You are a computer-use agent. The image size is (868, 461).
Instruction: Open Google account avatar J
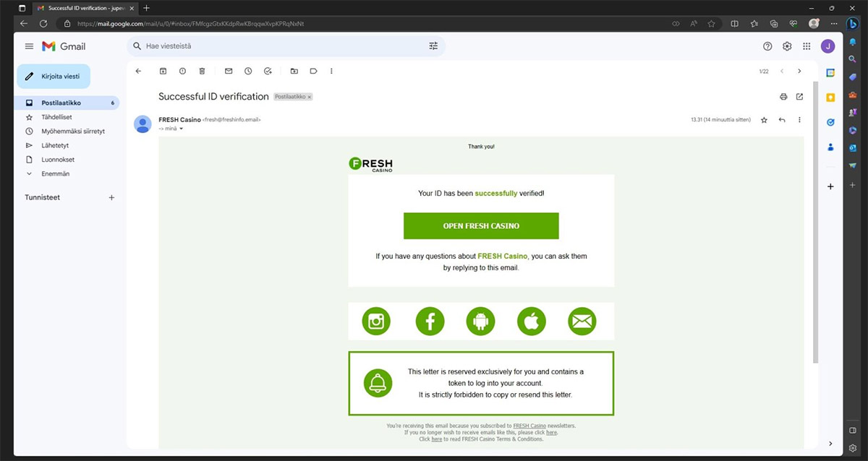(x=828, y=46)
